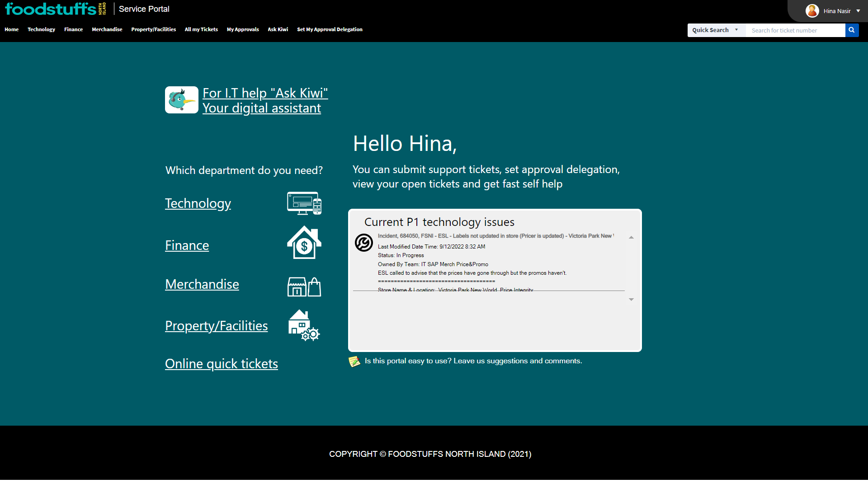Click the Hina Nasir user avatar

point(812,11)
